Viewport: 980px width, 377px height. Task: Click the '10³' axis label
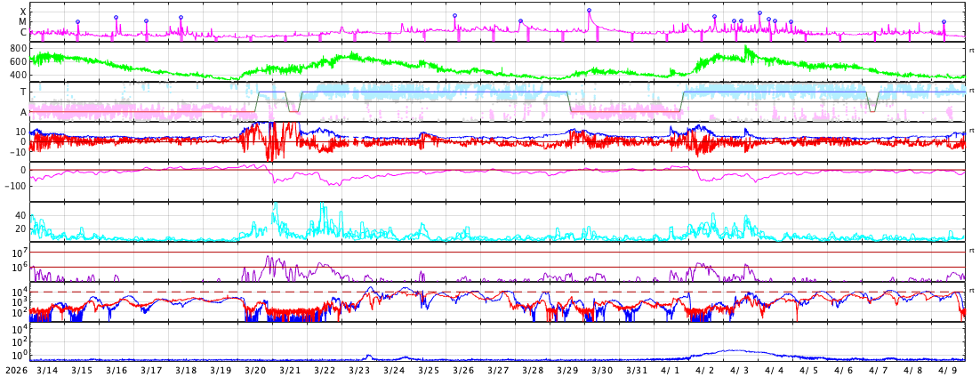(x=20, y=302)
